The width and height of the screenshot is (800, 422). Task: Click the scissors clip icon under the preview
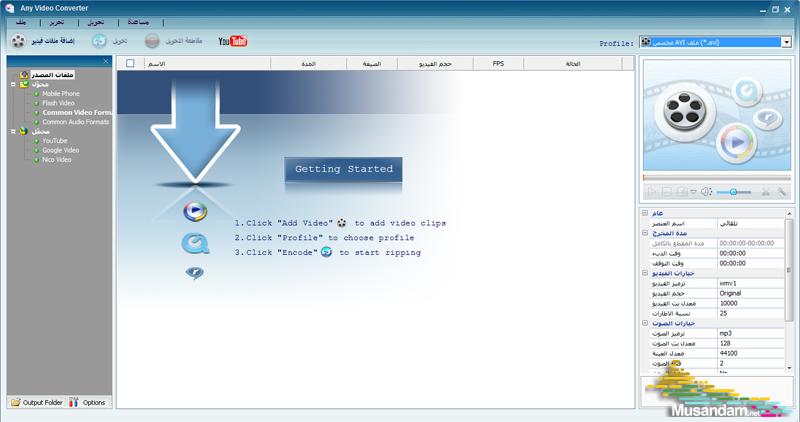pyautogui.click(x=765, y=192)
